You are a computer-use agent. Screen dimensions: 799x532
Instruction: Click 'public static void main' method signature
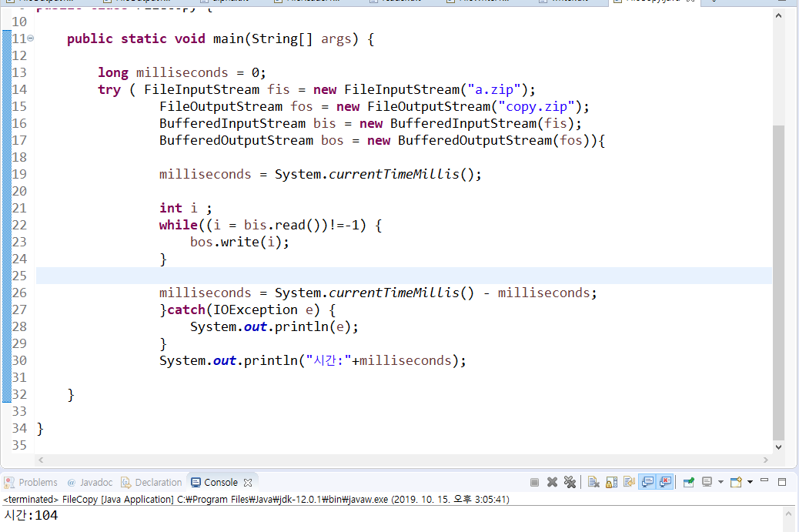pos(220,38)
